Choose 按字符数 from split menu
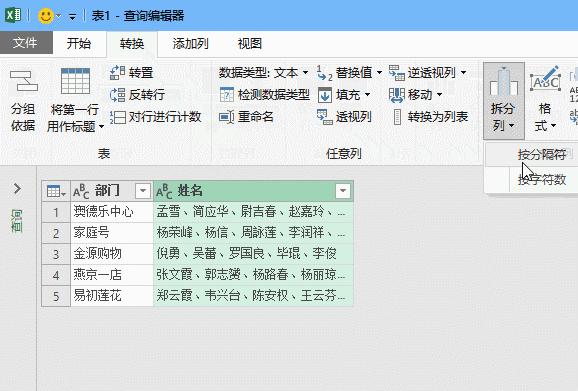Viewport: 578px width, 391px height. tap(542, 179)
